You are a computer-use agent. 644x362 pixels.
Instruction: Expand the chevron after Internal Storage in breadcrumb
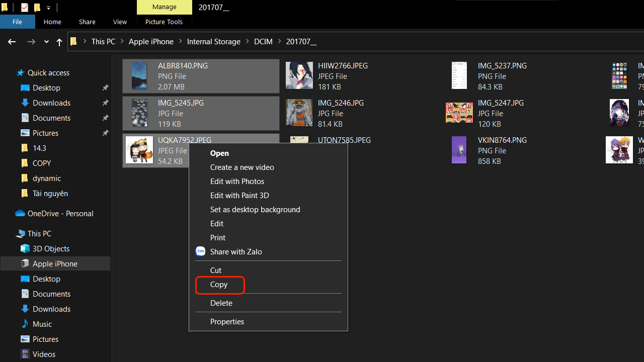click(248, 42)
